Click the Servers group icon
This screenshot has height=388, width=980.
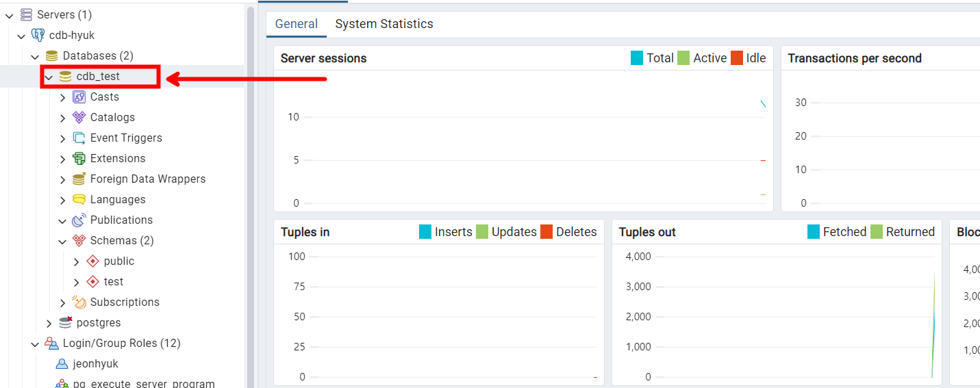[26, 14]
